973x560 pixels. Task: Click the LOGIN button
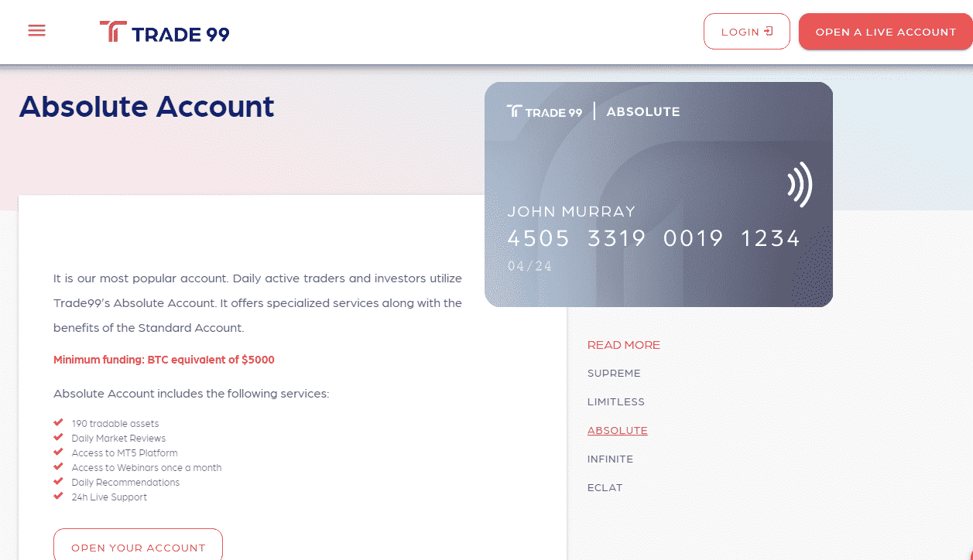(747, 32)
